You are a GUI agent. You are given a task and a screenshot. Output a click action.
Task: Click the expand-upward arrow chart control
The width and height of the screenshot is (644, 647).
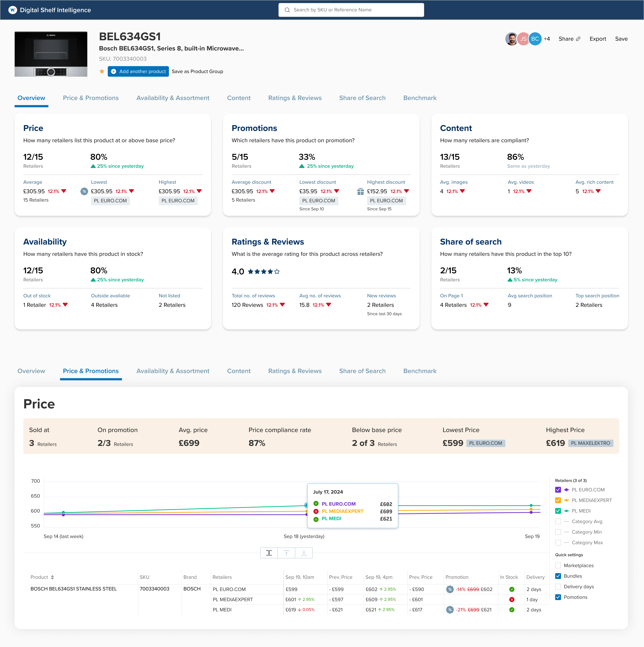(286, 553)
